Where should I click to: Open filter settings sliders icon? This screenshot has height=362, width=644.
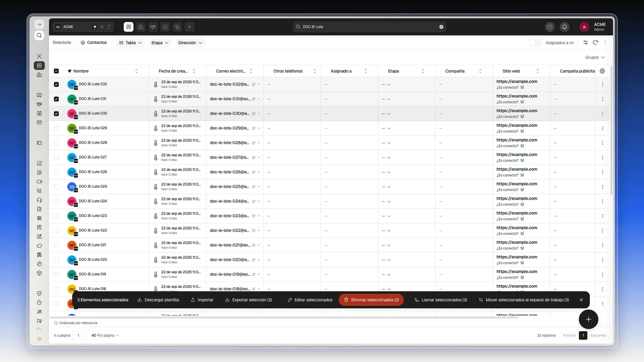pyautogui.click(x=585, y=43)
